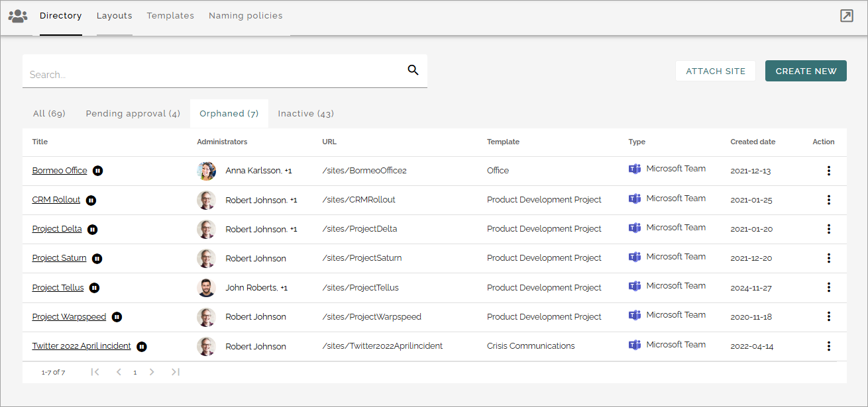Switch to the Layouts tab
This screenshot has height=407, width=868.
pyautogui.click(x=115, y=16)
